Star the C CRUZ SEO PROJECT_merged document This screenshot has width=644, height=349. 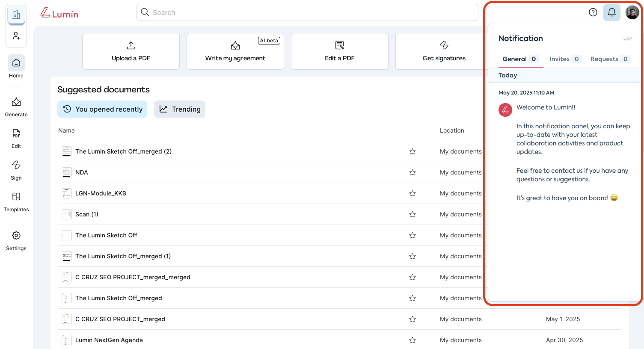[413, 319]
